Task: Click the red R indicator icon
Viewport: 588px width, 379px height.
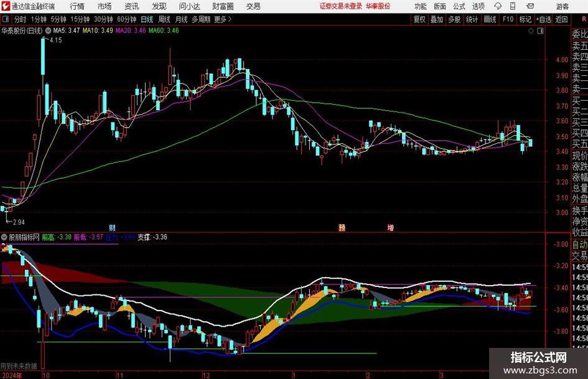Action: click(x=584, y=19)
